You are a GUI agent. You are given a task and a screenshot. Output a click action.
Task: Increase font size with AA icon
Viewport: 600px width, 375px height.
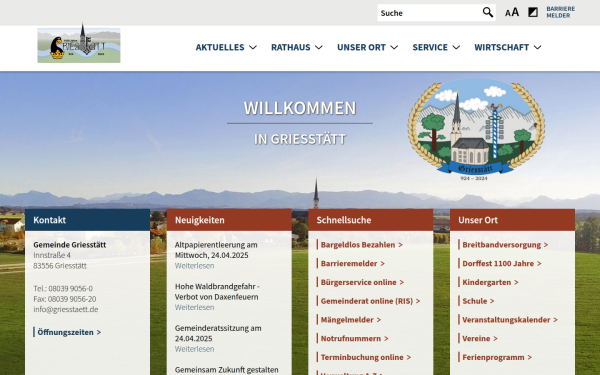512,13
